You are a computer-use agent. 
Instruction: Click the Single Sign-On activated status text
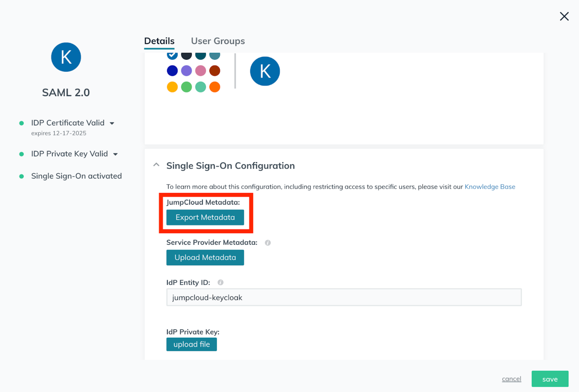76,176
